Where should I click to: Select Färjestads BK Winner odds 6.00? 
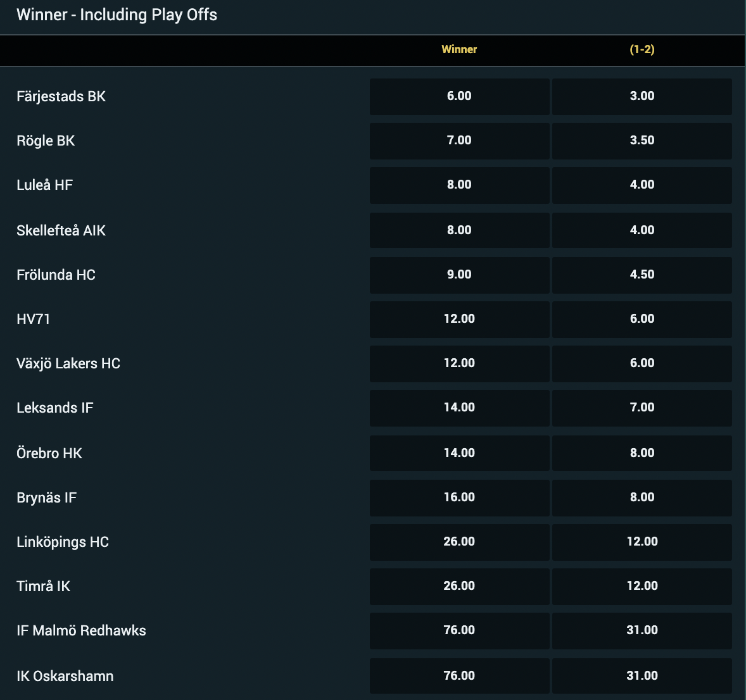[459, 96]
